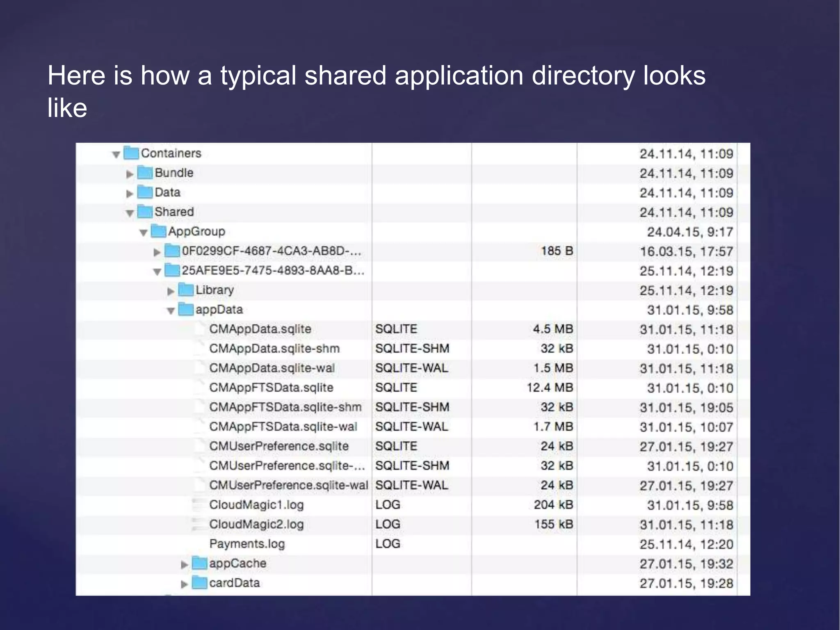Click the CloudMagic2.log file icon
Image resolution: width=840 pixels, height=630 pixels.
pyautogui.click(x=199, y=524)
